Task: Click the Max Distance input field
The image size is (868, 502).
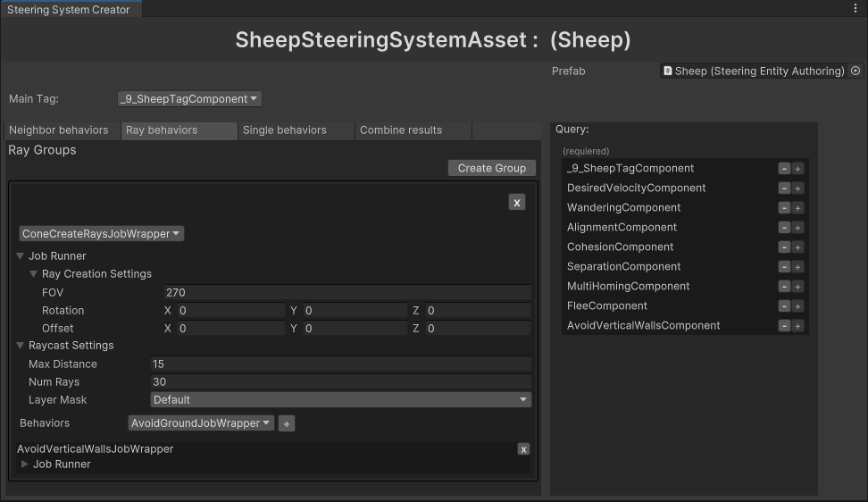Action: pyautogui.click(x=340, y=364)
